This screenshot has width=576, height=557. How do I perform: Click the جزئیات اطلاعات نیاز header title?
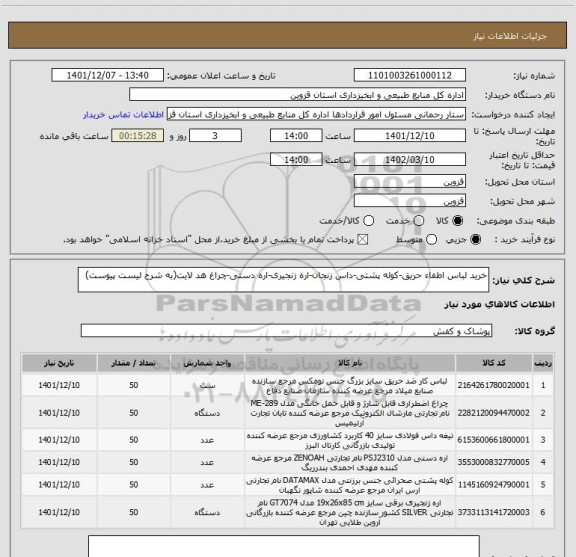point(510,36)
